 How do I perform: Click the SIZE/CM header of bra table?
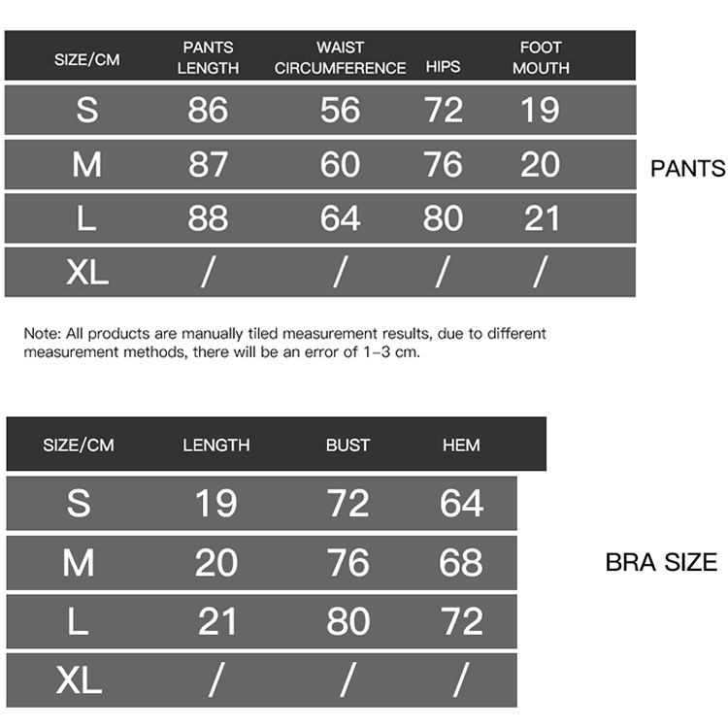[x=79, y=446]
